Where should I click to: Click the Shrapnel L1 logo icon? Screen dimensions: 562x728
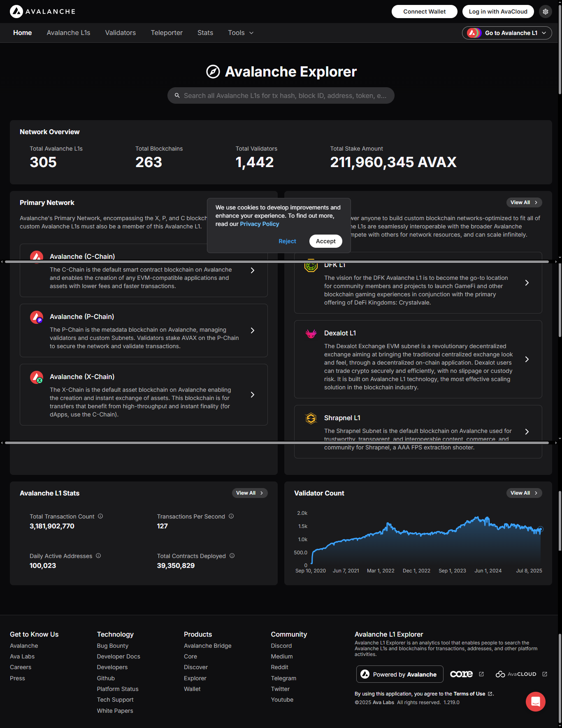tap(311, 419)
